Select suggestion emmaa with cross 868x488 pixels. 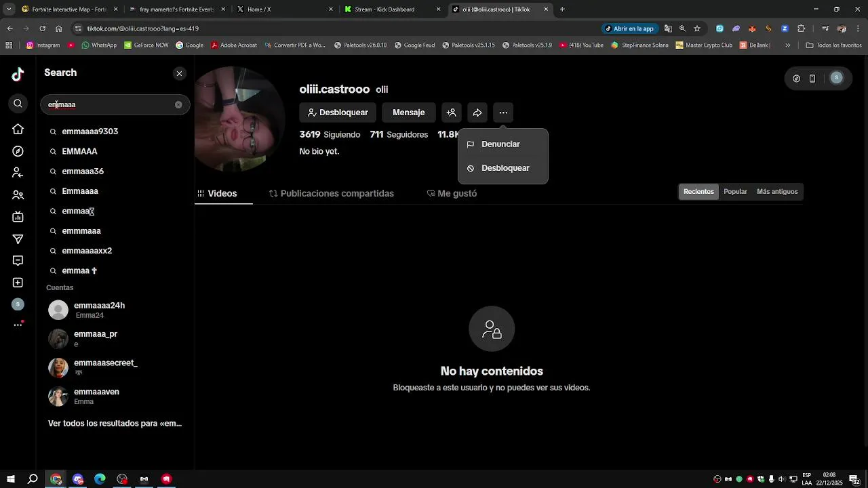115,270
